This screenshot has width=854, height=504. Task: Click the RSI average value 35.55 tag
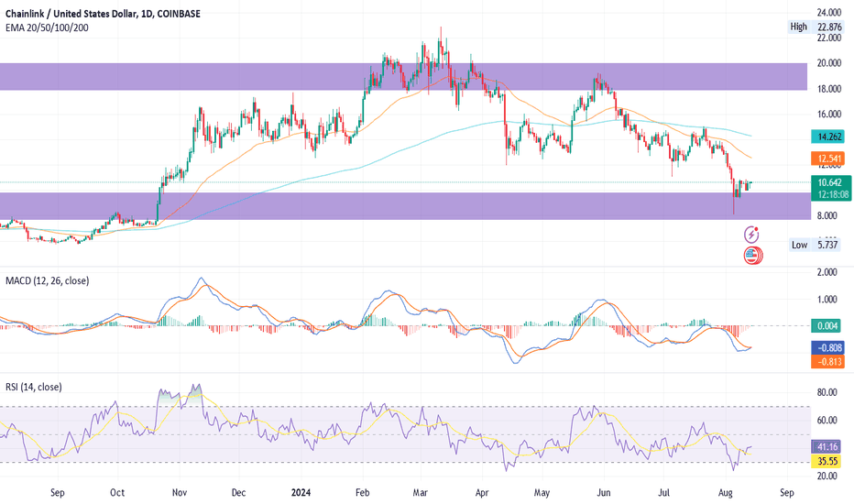pos(827,462)
